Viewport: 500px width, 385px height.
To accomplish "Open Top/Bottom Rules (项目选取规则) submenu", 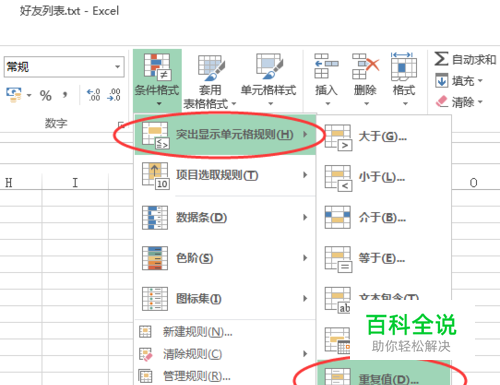I will click(225, 175).
